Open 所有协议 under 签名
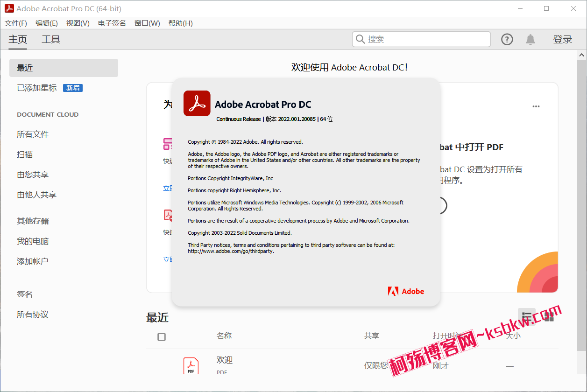The height and width of the screenshot is (392, 587). click(x=33, y=315)
